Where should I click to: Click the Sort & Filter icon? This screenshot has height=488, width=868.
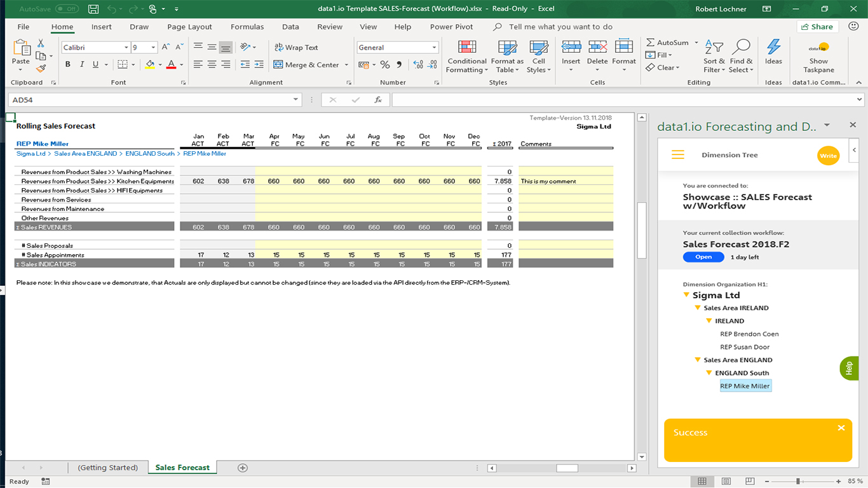[x=714, y=48]
